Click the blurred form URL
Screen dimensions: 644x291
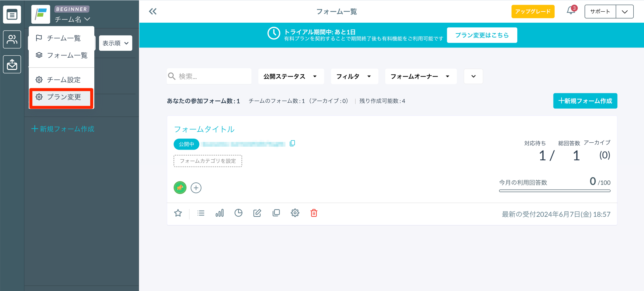(244, 144)
